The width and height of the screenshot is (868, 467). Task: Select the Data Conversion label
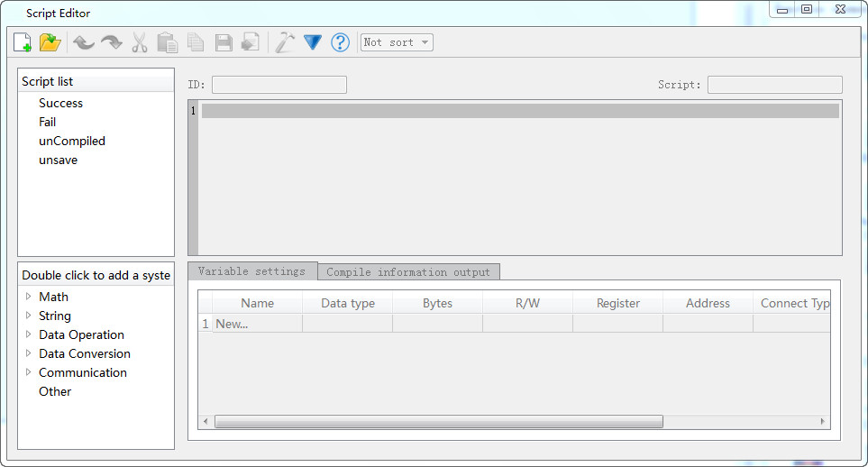pyautogui.click(x=85, y=353)
